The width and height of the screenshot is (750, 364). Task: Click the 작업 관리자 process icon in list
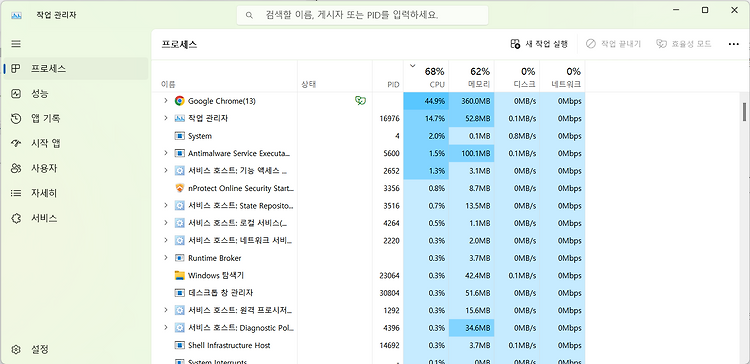tap(179, 118)
